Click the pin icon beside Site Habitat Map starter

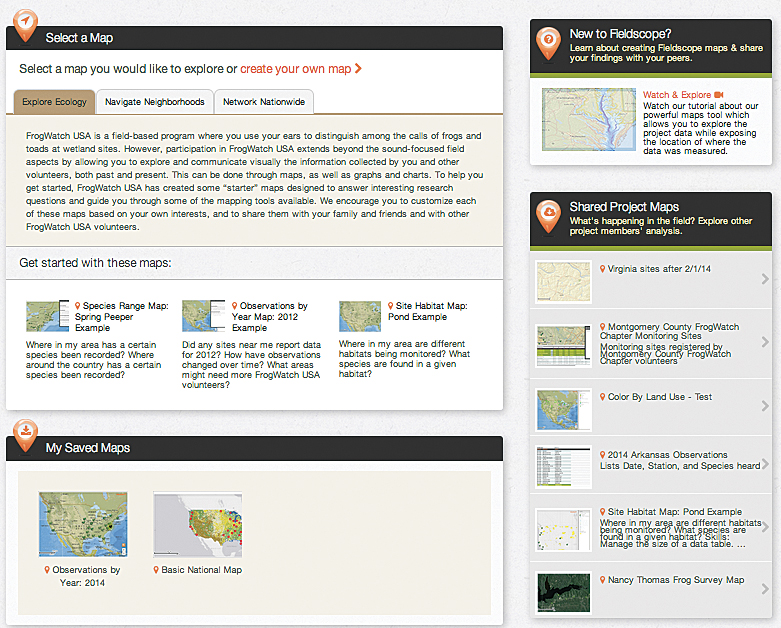coord(390,305)
